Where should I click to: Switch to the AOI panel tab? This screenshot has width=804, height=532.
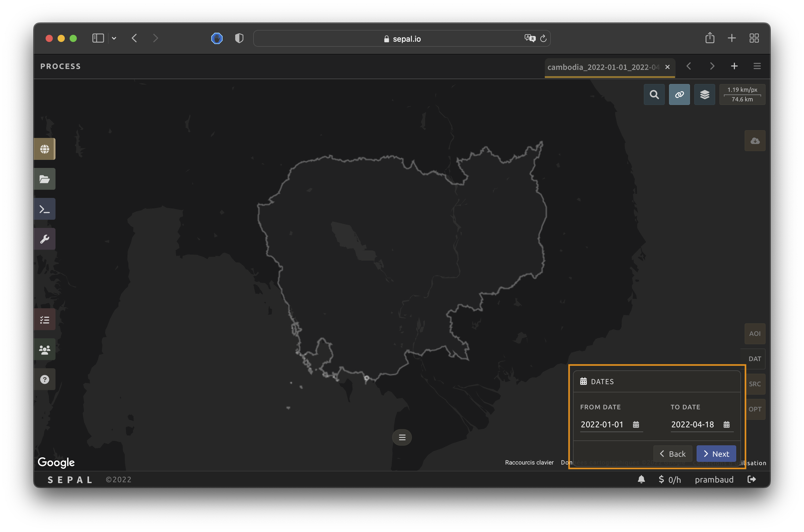[x=754, y=333]
